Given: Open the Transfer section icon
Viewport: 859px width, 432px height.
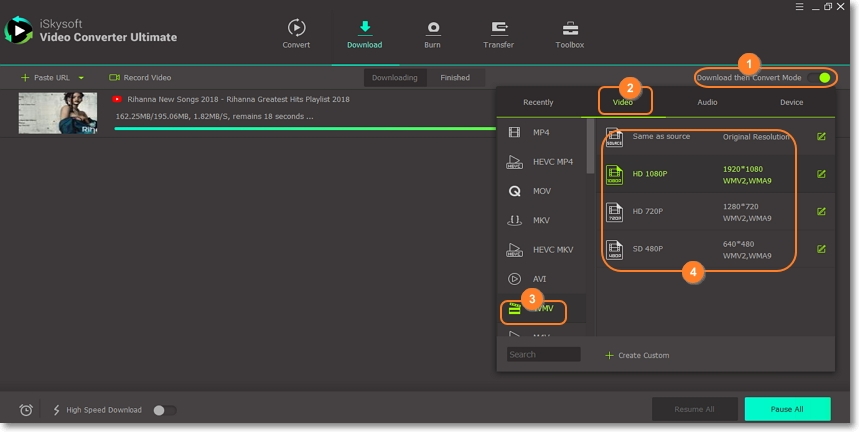Looking at the screenshot, I should (x=498, y=28).
